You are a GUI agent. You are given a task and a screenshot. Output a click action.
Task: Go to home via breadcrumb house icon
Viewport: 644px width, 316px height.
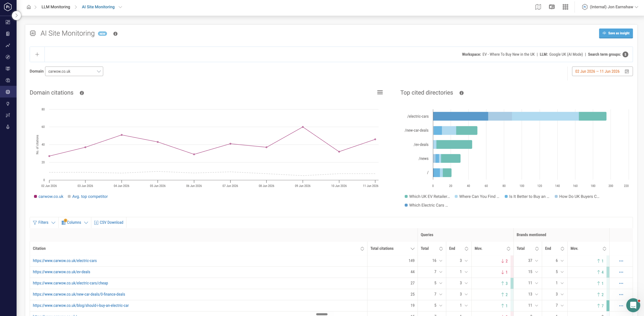click(29, 7)
